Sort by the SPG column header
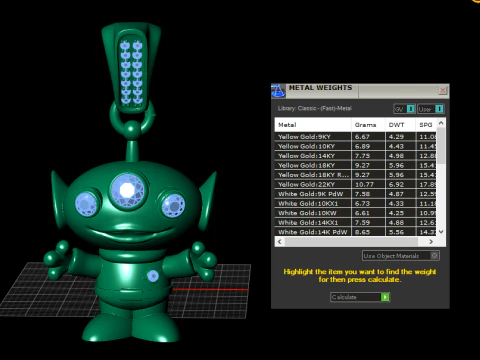 (x=426, y=125)
